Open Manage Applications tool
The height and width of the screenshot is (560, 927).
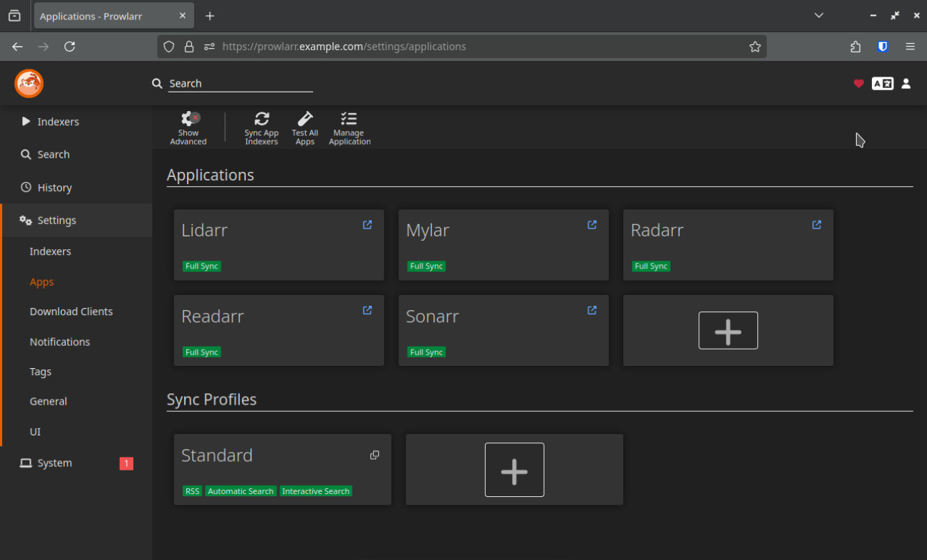[x=349, y=127]
